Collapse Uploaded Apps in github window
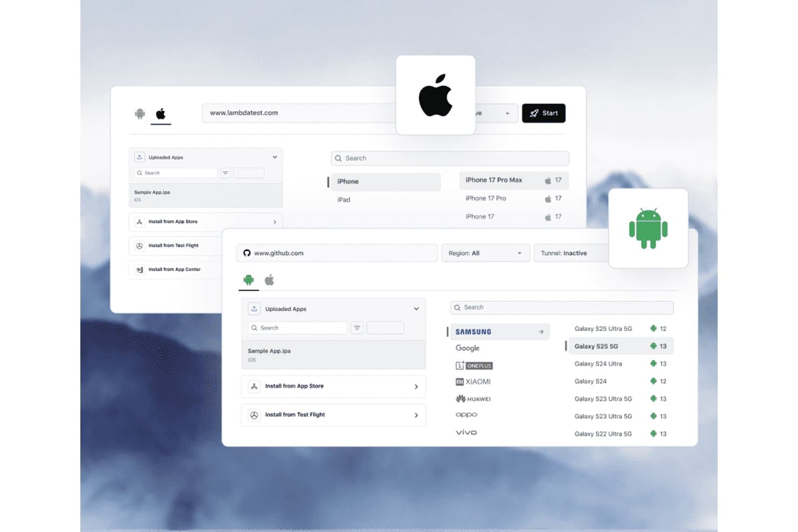This screenshot has height=532, width=798. coord(416,309)
